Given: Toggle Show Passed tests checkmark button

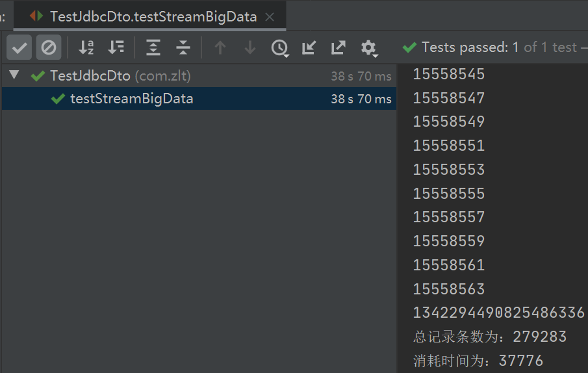Looking at the screenshot, I should coord(19,47).
